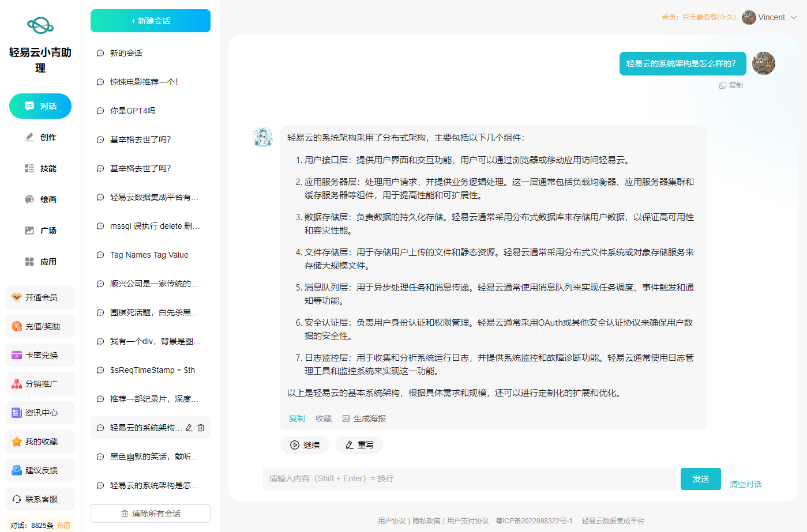The width and height of the screenshot is (807, 532).
Task: Open the 黑色幽默的笑话 conversation
Action: (x=151, y=456)
